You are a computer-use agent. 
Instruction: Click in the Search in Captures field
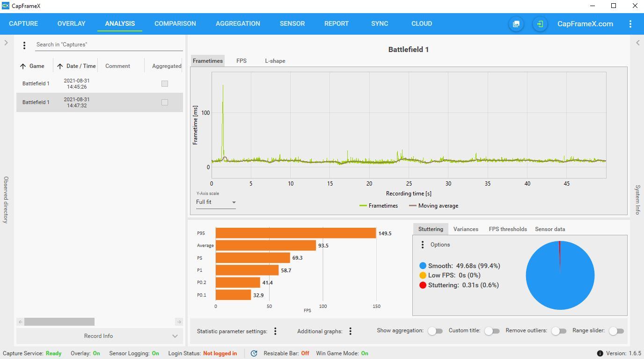[109, 45]
